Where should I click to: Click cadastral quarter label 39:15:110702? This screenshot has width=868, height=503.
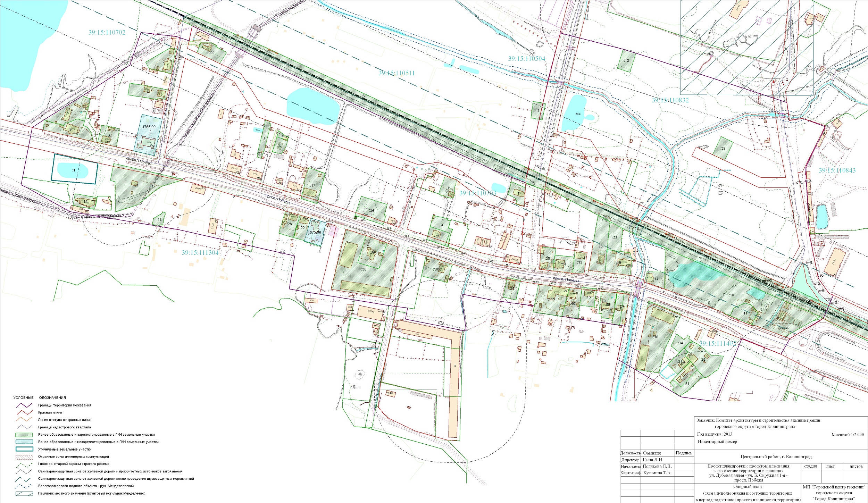pyautogui.click(x=107, y=32)
